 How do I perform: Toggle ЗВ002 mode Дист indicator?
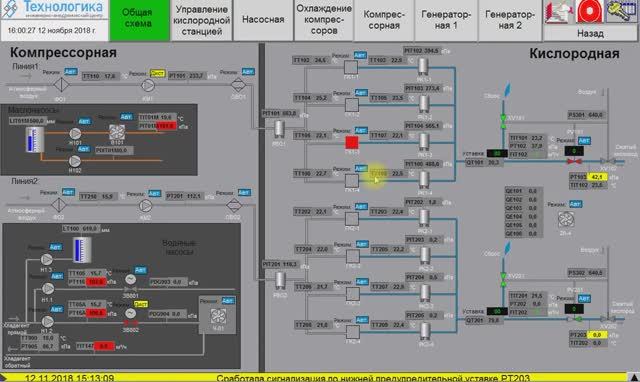(x=141, y=304)
